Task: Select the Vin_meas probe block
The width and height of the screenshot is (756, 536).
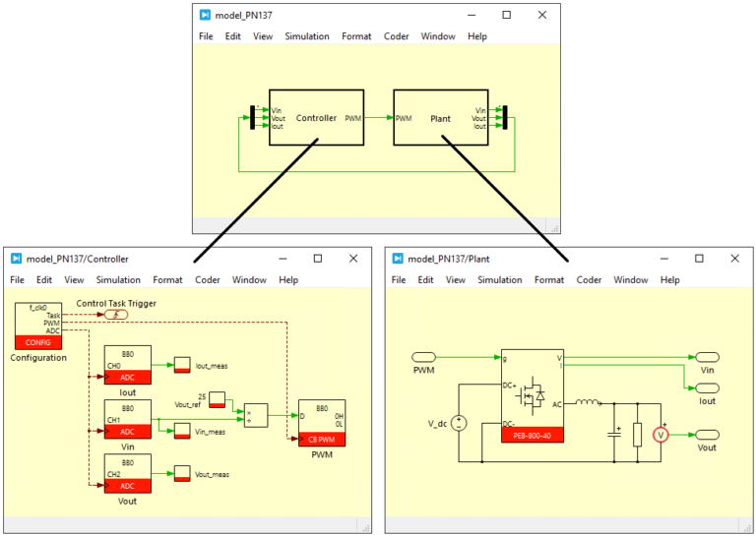Action: click(x=182, y=431)
